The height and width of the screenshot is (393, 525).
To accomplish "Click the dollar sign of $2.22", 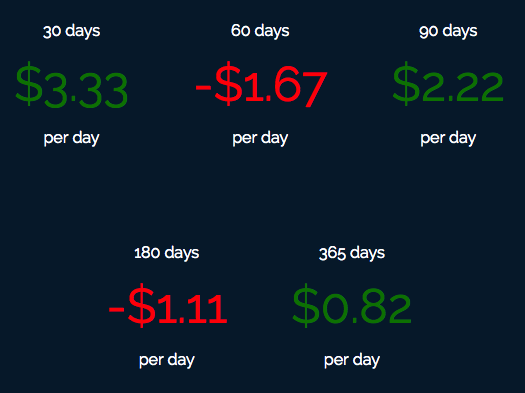I will [406, 84].
